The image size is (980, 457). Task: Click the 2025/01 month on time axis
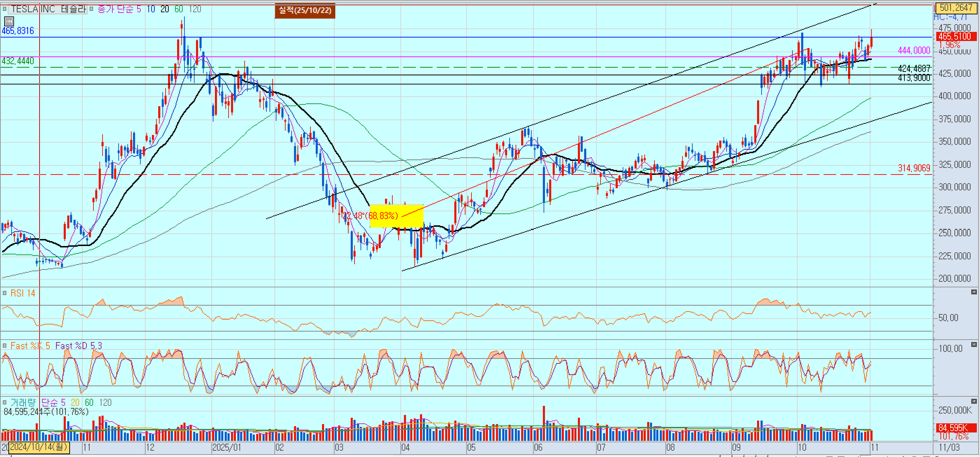coord(226,448)
